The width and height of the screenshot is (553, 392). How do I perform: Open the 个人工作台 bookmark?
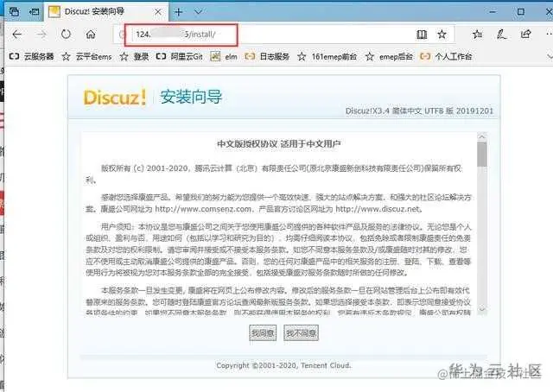[x=447, y=56]
